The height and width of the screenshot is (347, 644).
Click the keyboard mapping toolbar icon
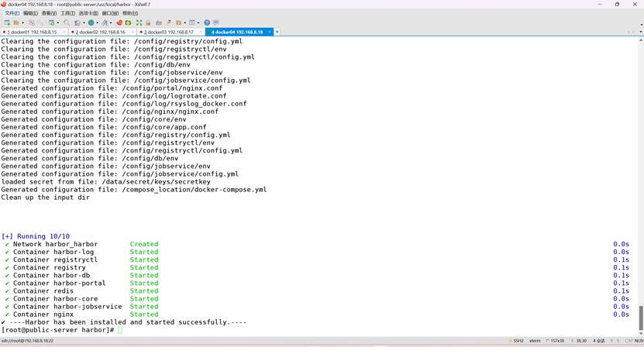pyautogui.click(x=159, y=22)
